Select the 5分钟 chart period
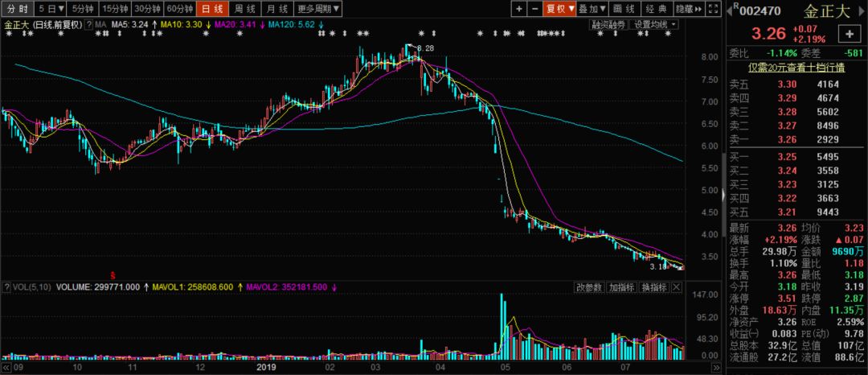The width and height of the screenshot is (868, 375). pyautogui.click(x=84, y=9)
